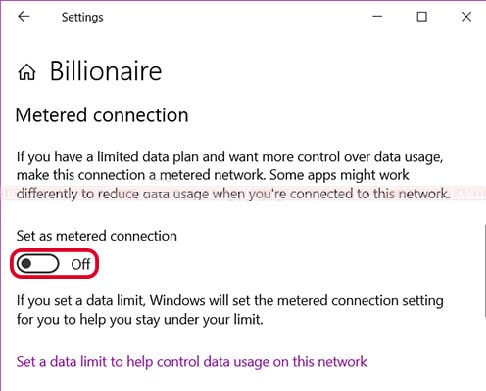Open Settings home via house icon
The height and width of the screenshot is (391, 486).
coord(27,72)
